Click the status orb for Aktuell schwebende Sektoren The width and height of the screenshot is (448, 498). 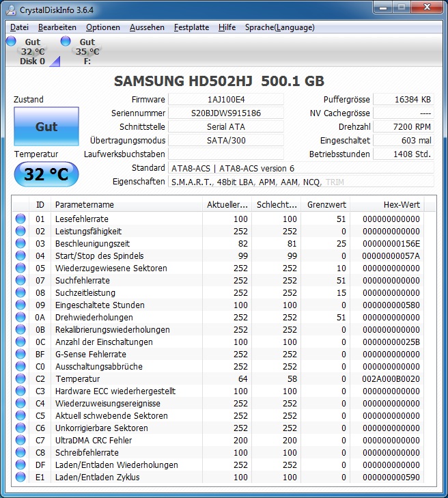(20, 416)
